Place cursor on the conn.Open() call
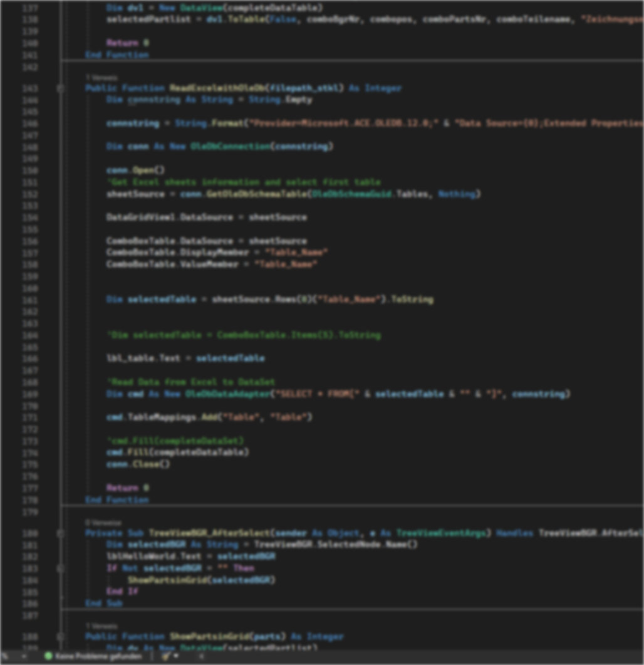The height and width of the screenshot is (665, 644). tap(135, 170)
